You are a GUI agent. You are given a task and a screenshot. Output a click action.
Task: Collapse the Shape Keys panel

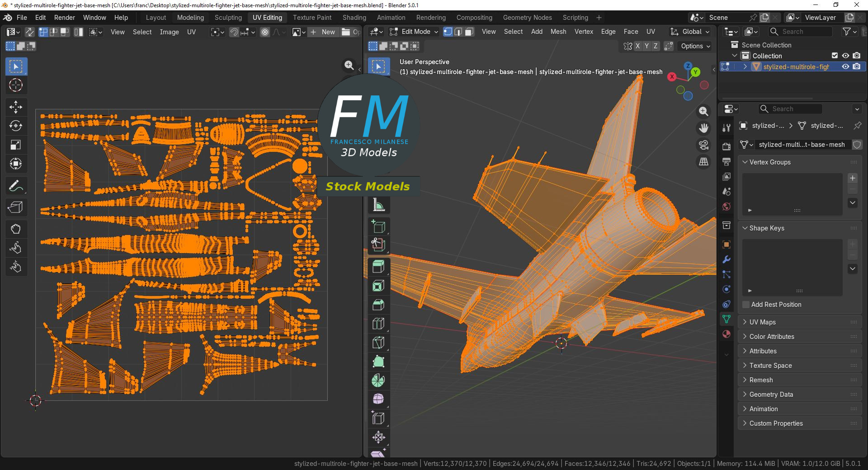click(x=800, y=228)
